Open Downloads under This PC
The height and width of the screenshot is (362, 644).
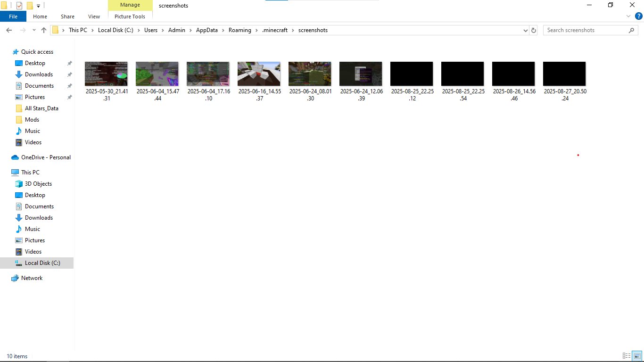[x=39, y=218]
